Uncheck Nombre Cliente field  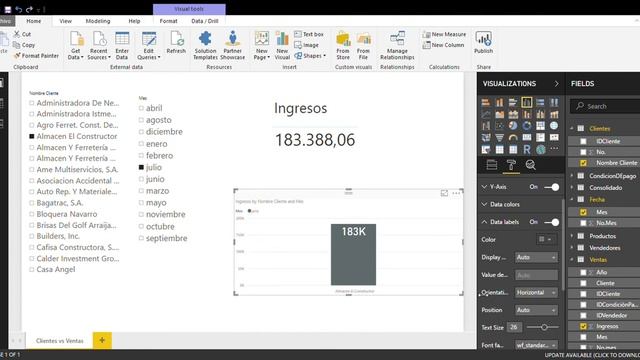coord(583,163)
